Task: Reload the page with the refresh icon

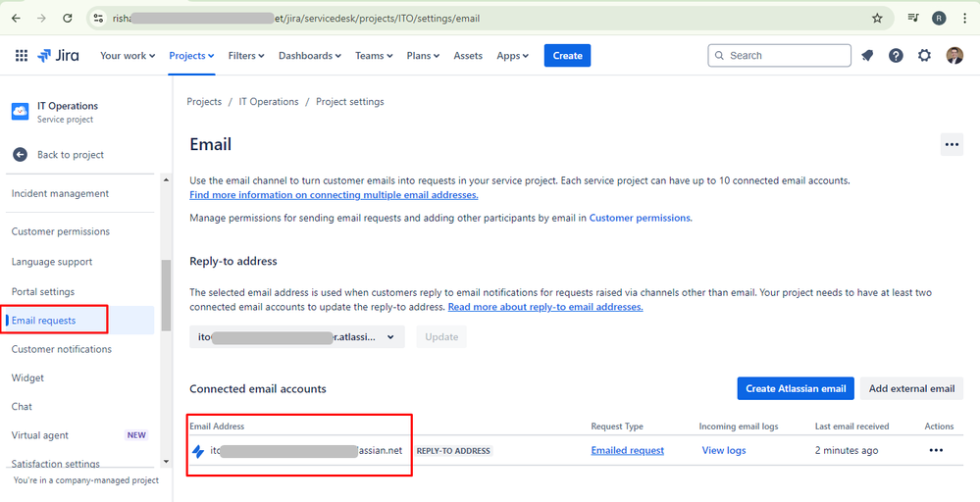Action: (x=68, y=18)
